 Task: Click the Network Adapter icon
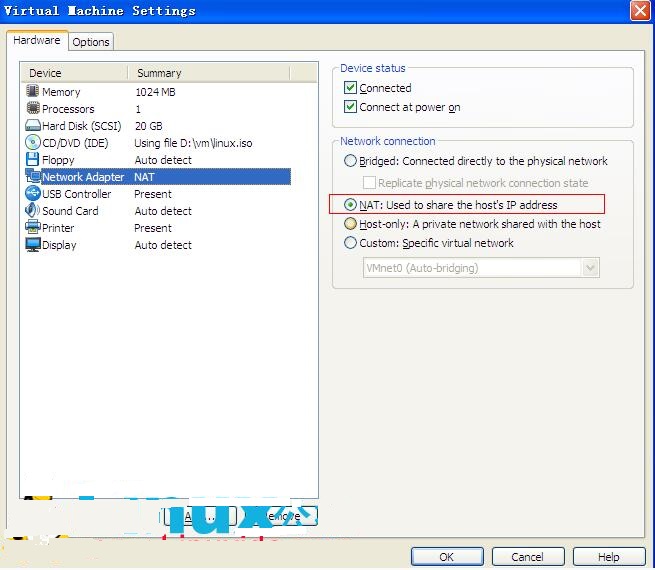[33, 177]
